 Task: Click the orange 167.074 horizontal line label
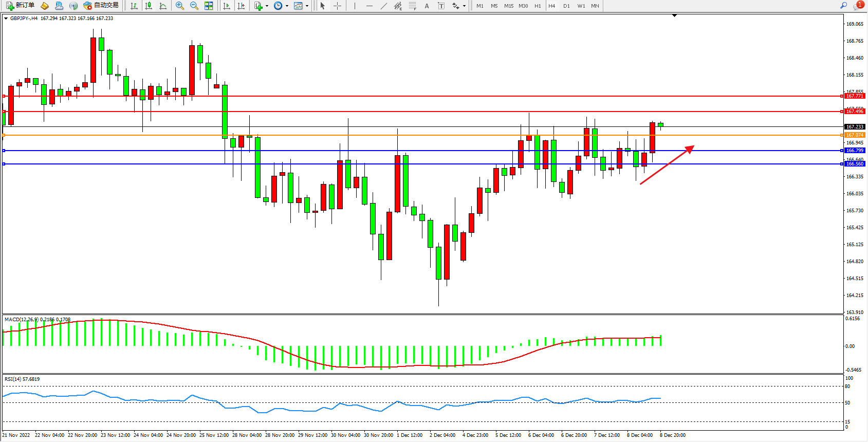point(855,135)
